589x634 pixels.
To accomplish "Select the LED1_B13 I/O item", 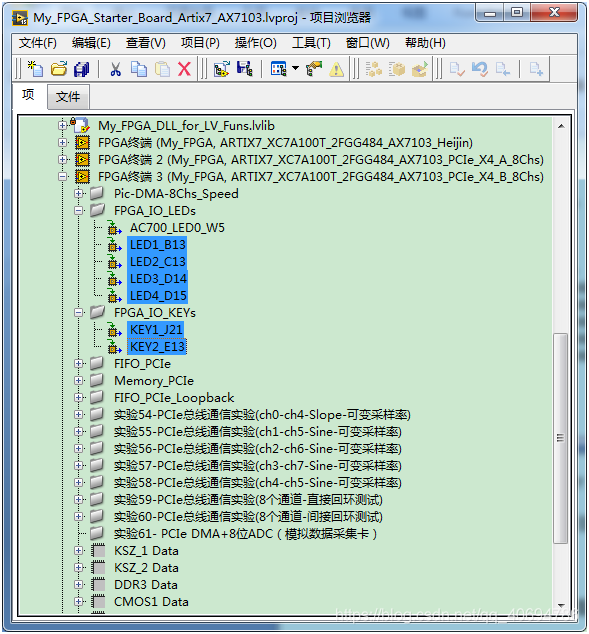I will coord(157,245).
